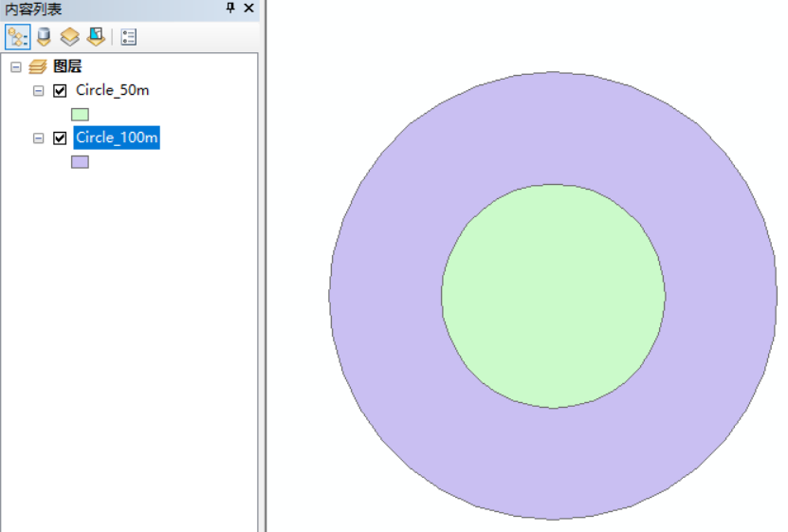Open the green Circle_50m symbol swatch
This screenshot has height=532, width=788.
80,115
